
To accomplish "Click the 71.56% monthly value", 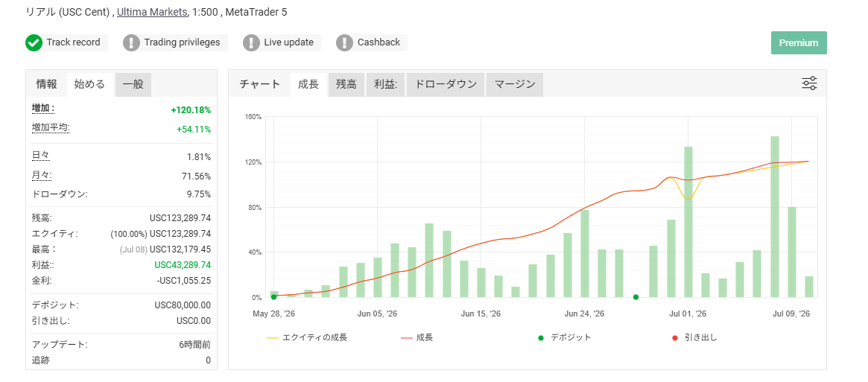I will click(197, 176).
